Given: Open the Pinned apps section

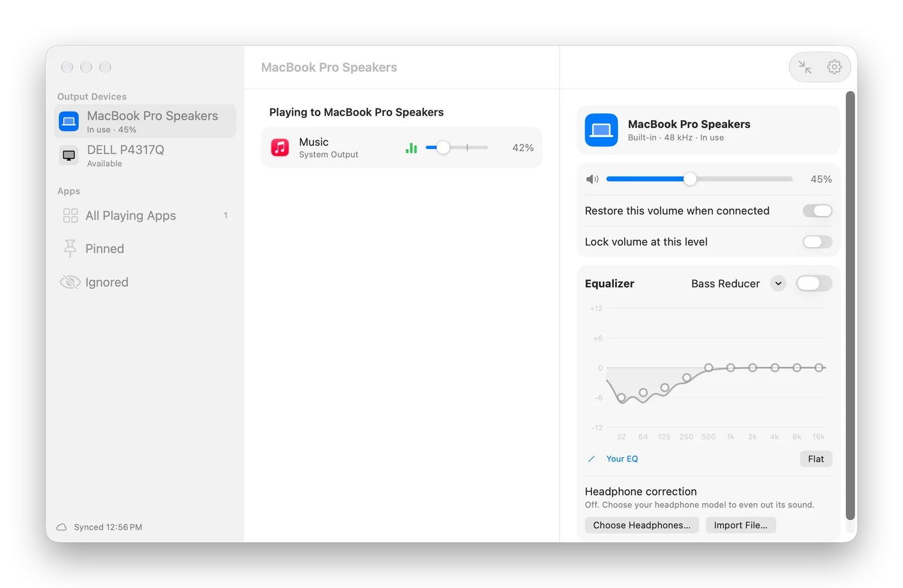Looking at the screenshot, I should point(145,248).
